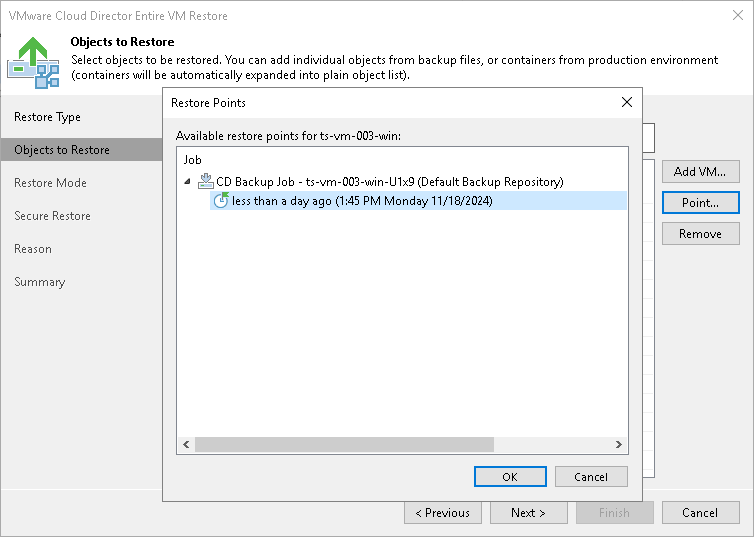Screen dimensions: 754x537
Task: Cancel the VM Restore wizard
Action: pyautogui.click(x=700, y=513)
